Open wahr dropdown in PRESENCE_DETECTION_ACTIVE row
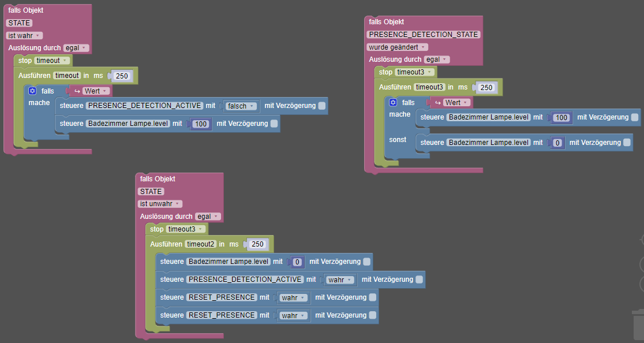 pos(340,279)
